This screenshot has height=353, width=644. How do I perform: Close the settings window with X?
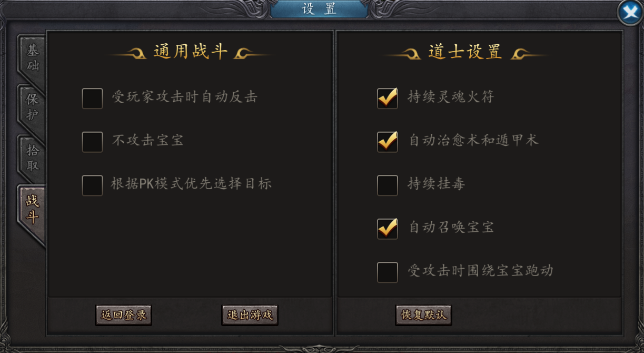630,13
